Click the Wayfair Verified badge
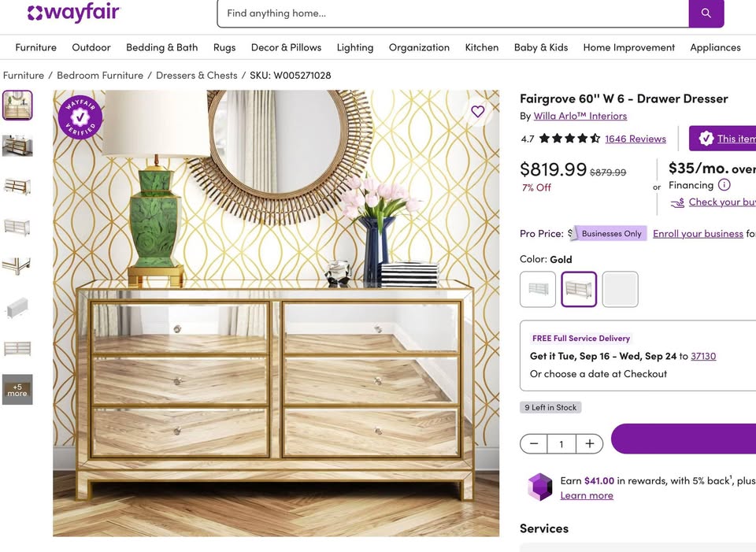 pyautogui.click(x=80, y=117)
